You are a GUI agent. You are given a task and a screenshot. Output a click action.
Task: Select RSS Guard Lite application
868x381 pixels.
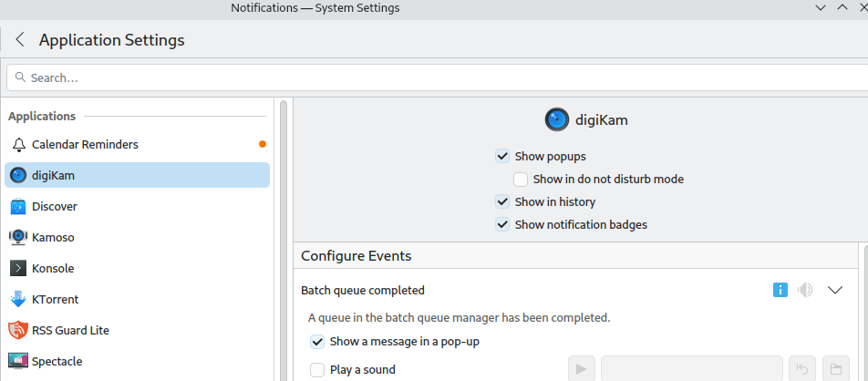69,330
